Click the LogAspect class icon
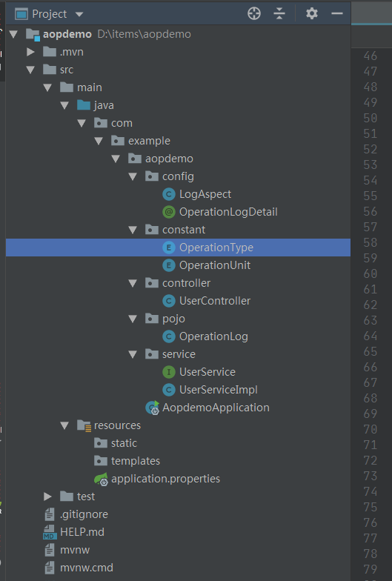The width and height of the screenshot is (392, 581). click(169, 194)
